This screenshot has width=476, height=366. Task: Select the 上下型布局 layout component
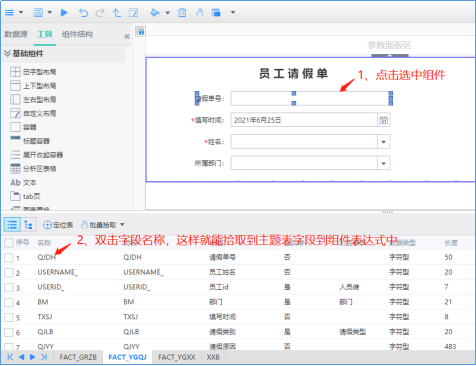(x=33, y=86)
